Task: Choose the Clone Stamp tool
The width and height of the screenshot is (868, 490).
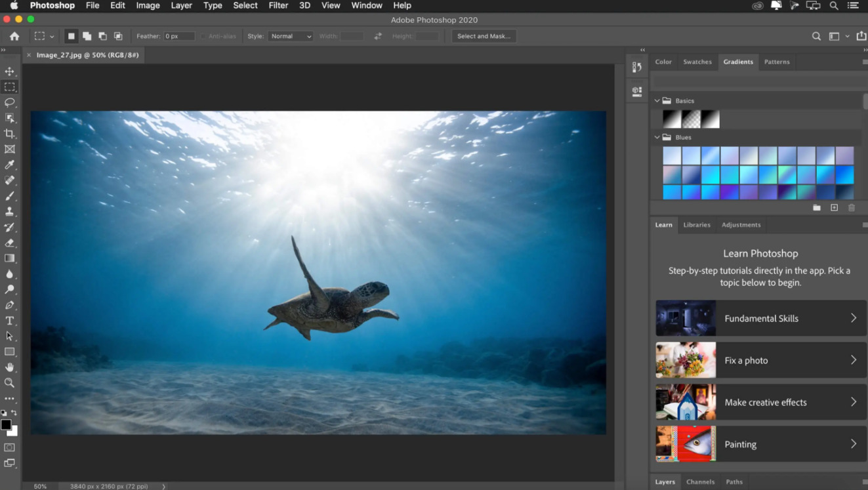Action: coord(9,212)
